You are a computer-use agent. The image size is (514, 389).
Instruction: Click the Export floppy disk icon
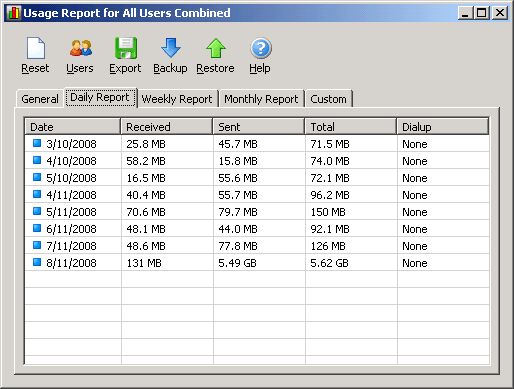pos(126,48)
